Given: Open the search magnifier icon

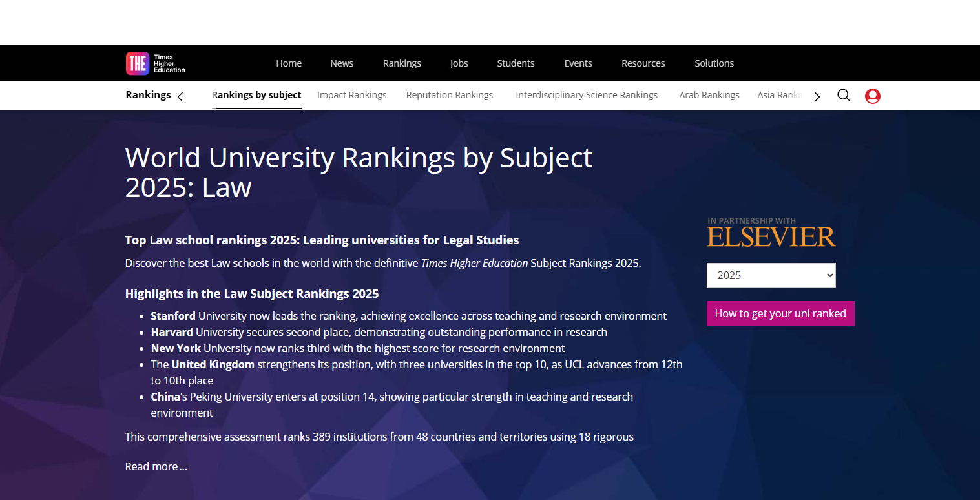Looking at the screenshot, I should point(844,96).
